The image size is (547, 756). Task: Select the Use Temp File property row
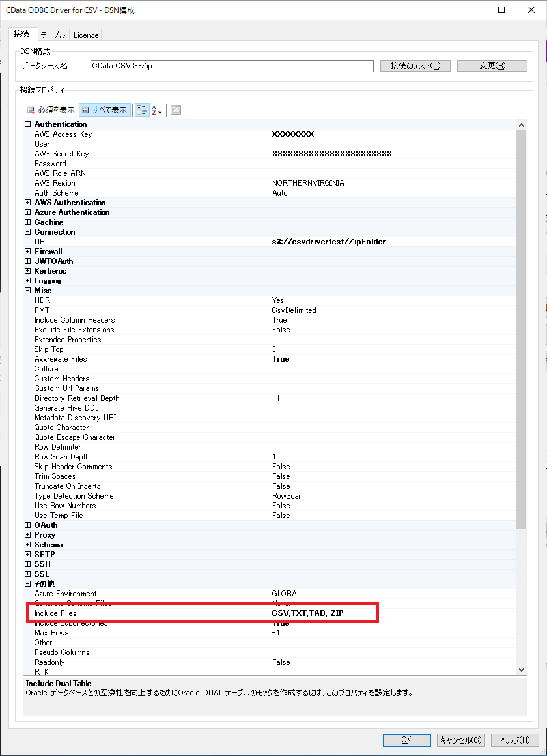tap(270, 516)
